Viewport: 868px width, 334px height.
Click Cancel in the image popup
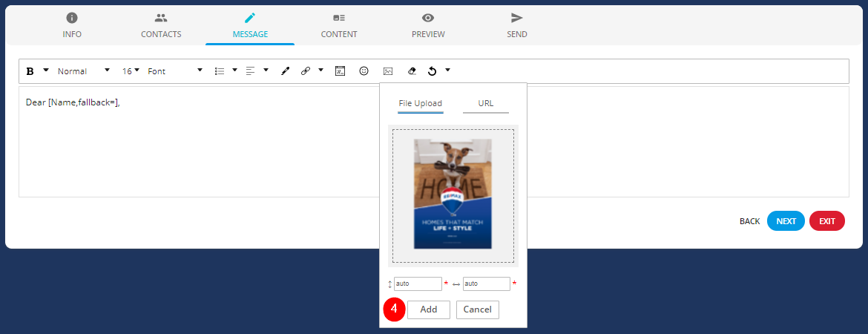point(478,310)
